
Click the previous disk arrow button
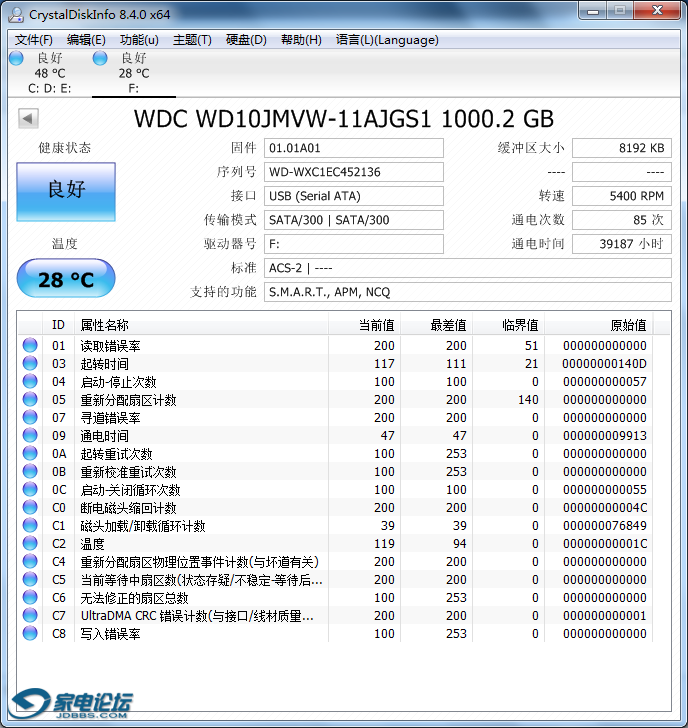pyautogui.click(x=28, y=118)
